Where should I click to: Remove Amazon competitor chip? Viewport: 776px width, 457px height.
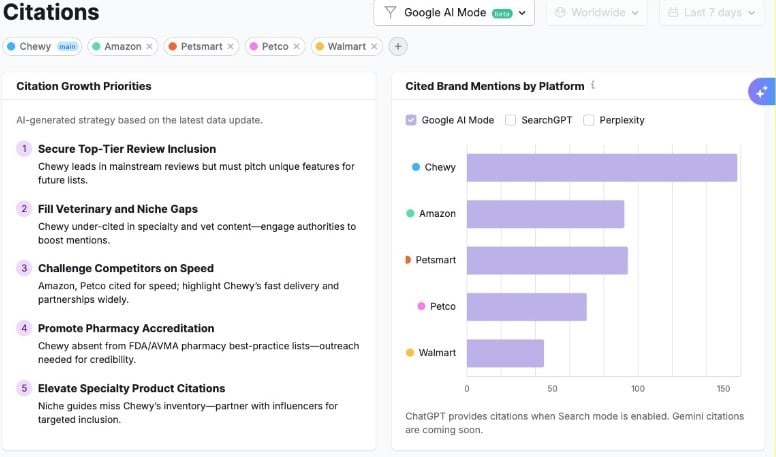point(149,47)
